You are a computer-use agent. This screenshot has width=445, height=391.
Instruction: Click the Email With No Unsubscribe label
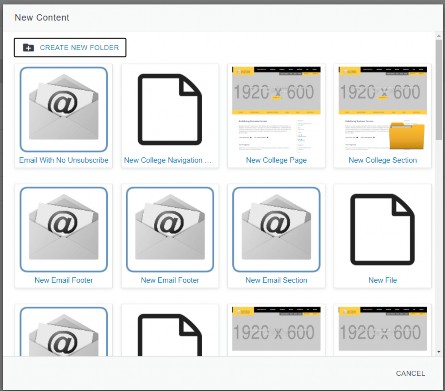pos(64,160)
